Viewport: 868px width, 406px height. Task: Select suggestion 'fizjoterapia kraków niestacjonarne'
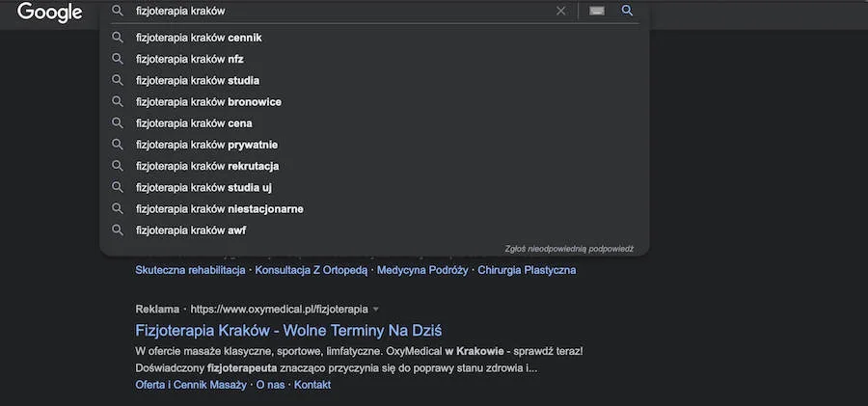tap(219, 209)
